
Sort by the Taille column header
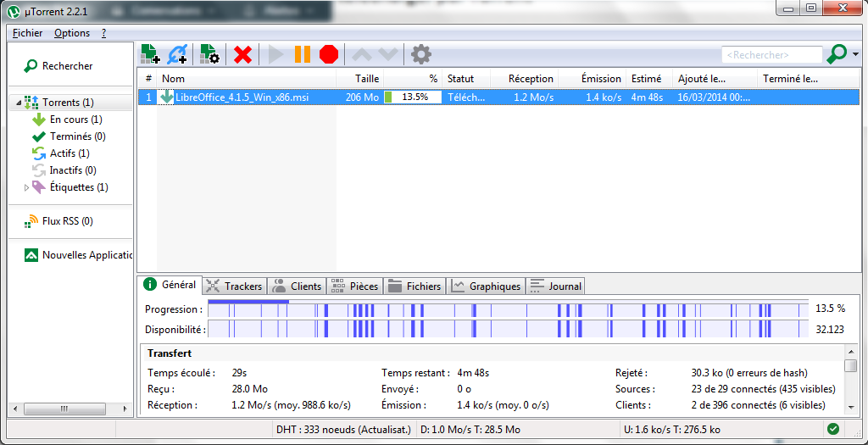click(x=359, y=79)
